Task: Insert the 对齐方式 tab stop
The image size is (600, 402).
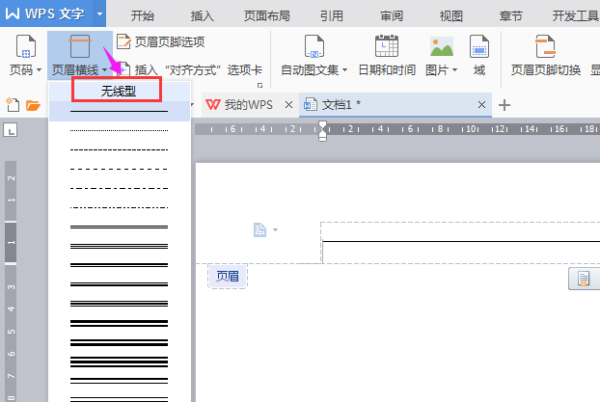Action: [x=191, y=70]
